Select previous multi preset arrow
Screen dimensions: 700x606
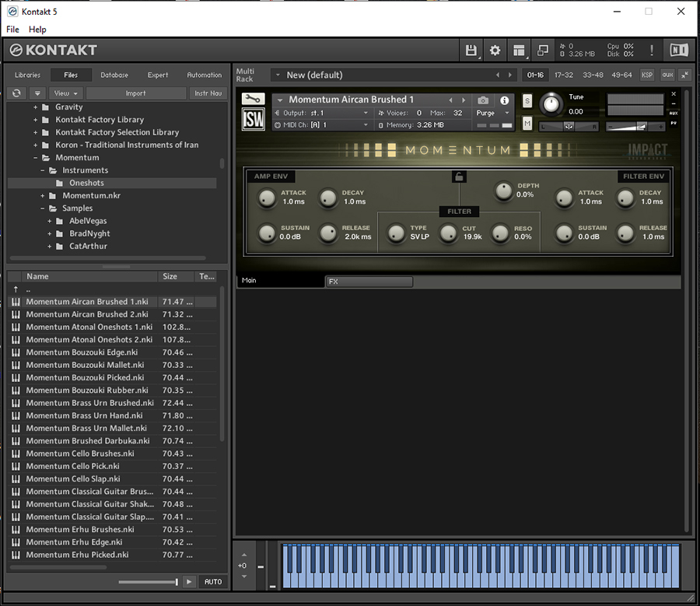[x=498, y=75]
